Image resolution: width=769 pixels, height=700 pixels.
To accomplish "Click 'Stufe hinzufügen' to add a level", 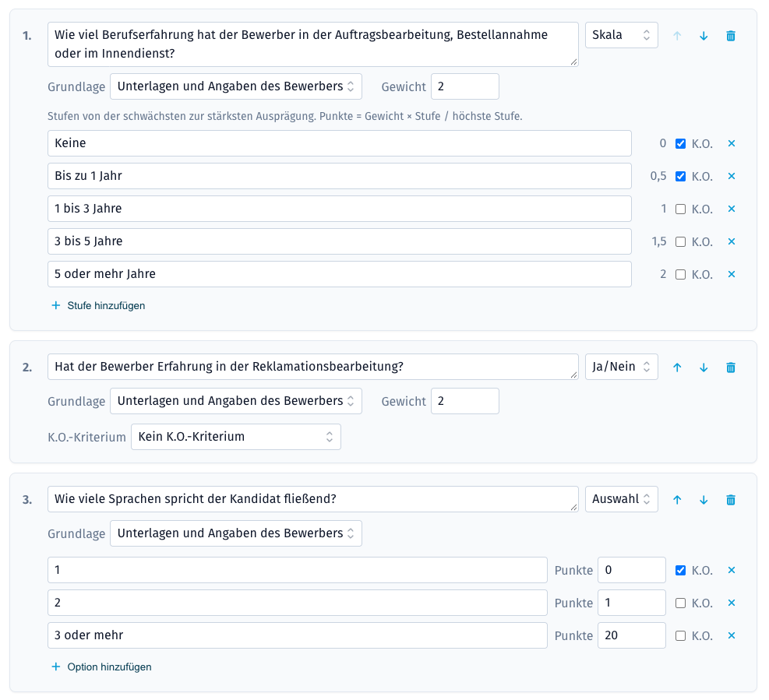I will click(x=98, y=305).
